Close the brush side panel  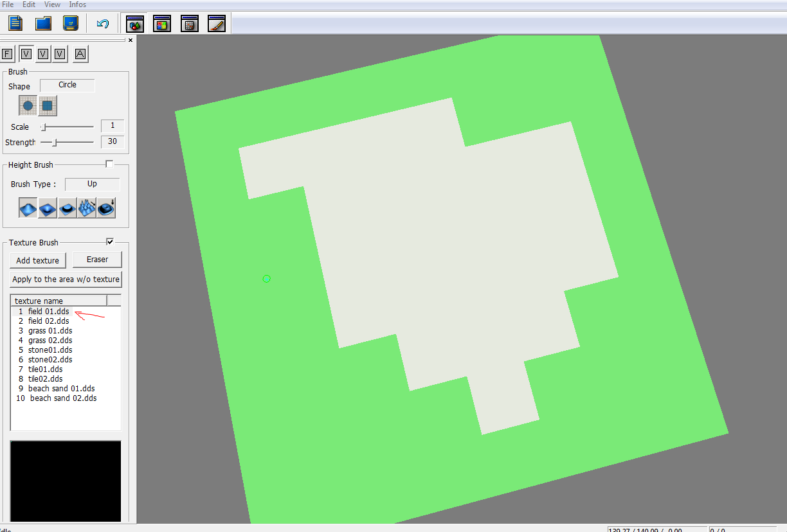pyautogui.click(x=131, y=40)
